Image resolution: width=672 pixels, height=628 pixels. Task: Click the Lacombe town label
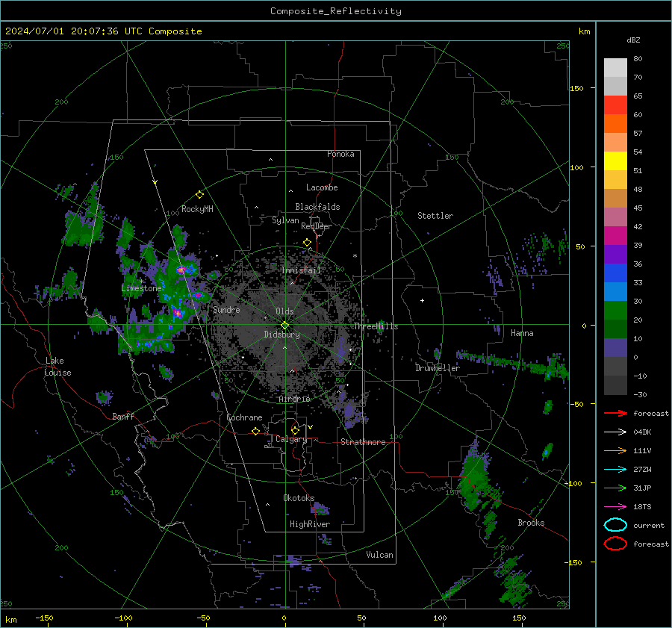322,187
